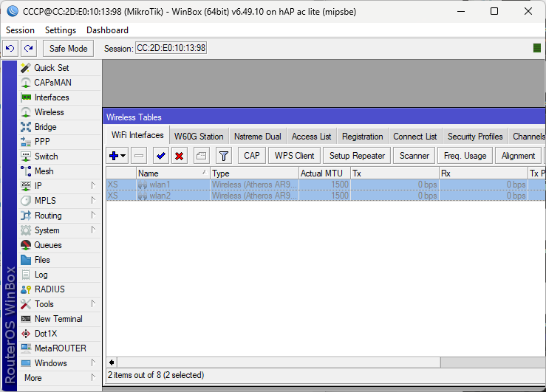Switch to the WiFi Interfaces tab
The height and width of the screenshot is (392, 546).
point(137,135)
